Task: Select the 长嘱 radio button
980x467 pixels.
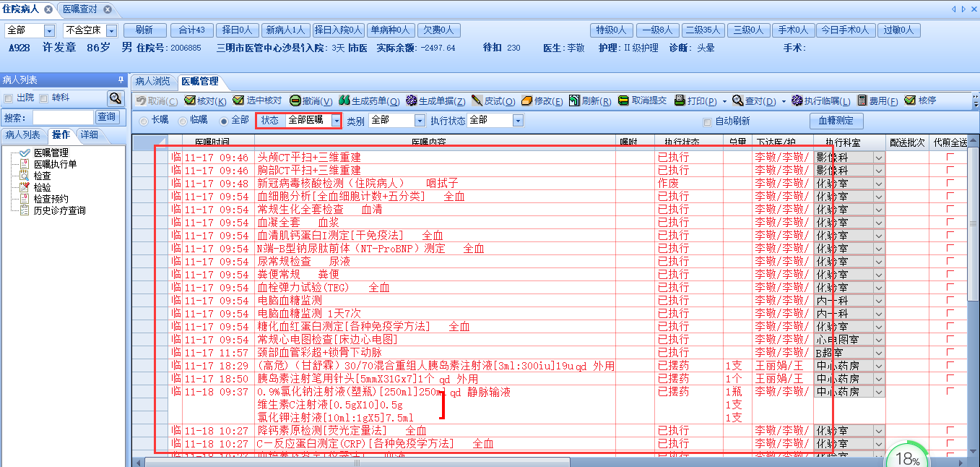Action: pos(144,121)
